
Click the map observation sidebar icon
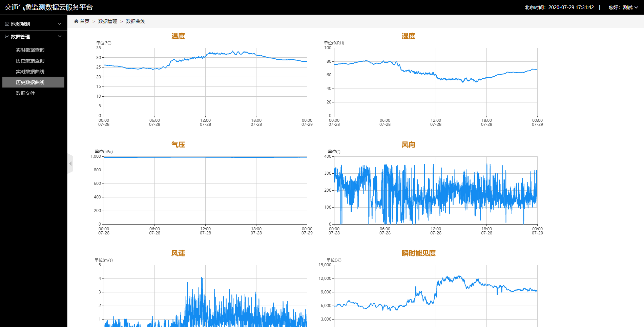7,24
